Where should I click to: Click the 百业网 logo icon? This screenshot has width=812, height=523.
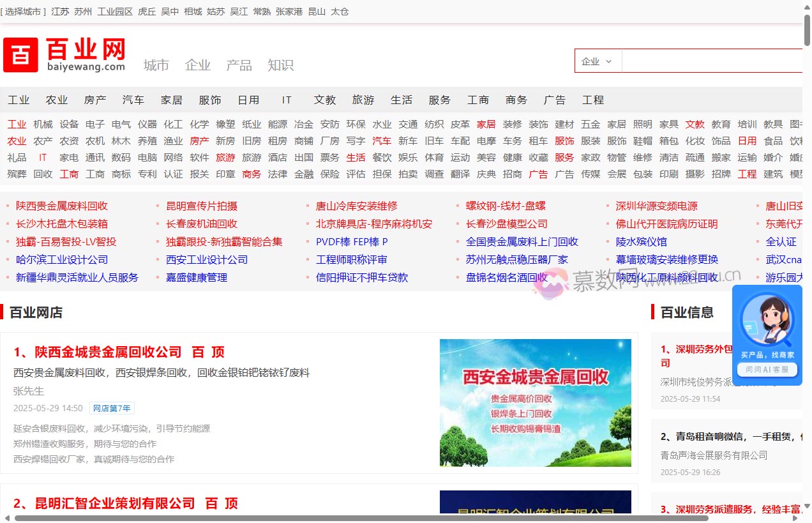20,54
